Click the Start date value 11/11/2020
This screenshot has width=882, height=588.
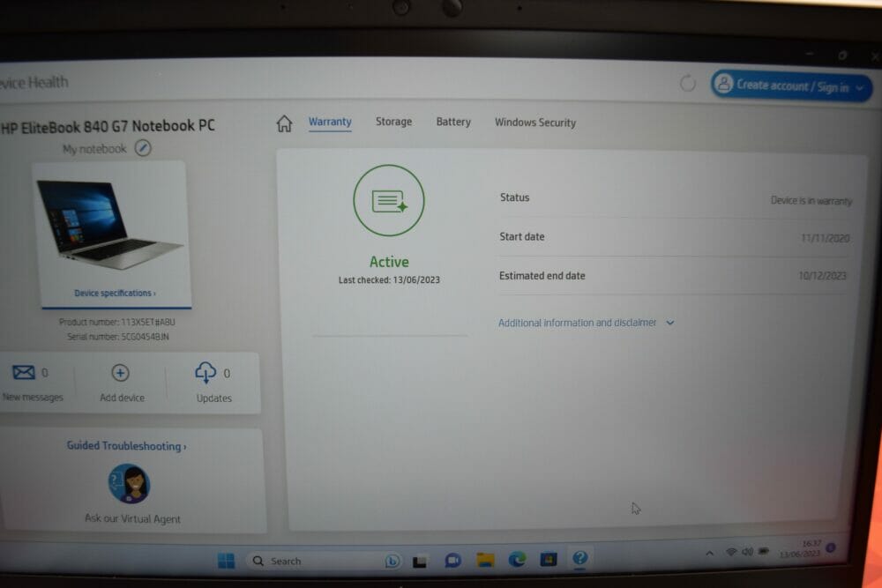point(826,238)
